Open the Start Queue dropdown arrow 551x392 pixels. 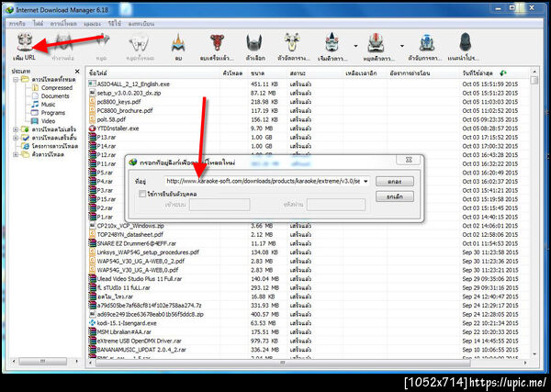[355, 46]
